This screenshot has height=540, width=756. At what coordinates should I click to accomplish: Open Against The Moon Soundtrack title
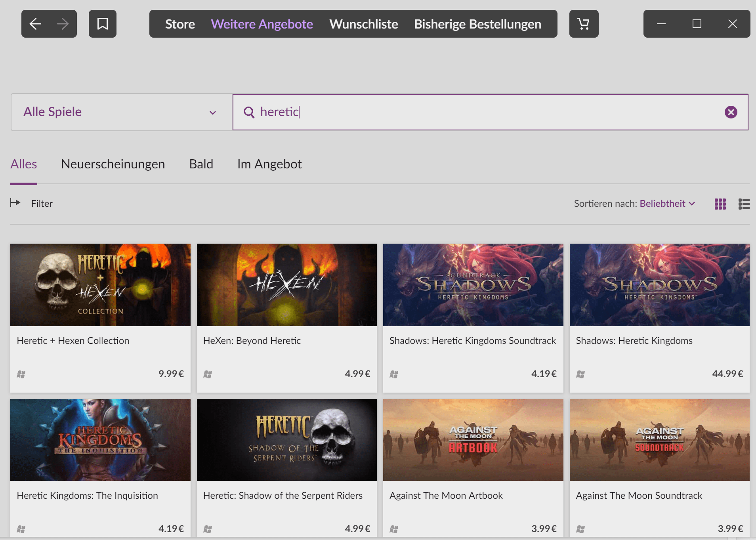(639, 496)
